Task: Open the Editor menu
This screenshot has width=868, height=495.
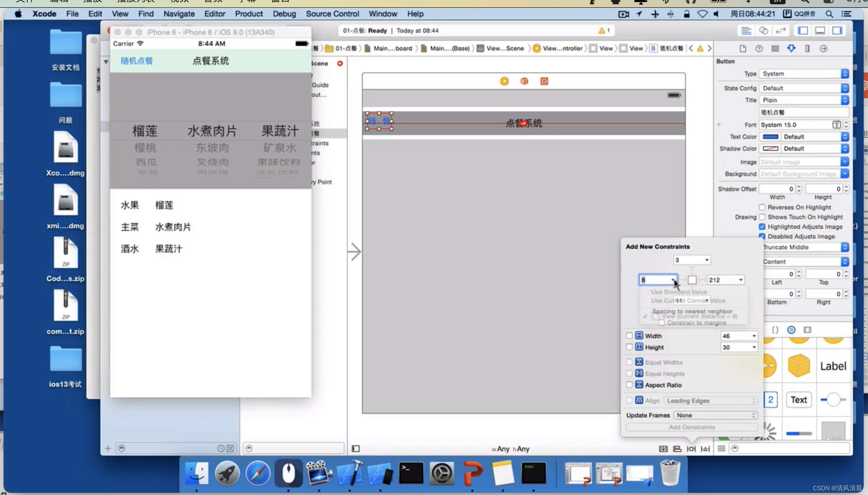Action: (x=215, y=14)
